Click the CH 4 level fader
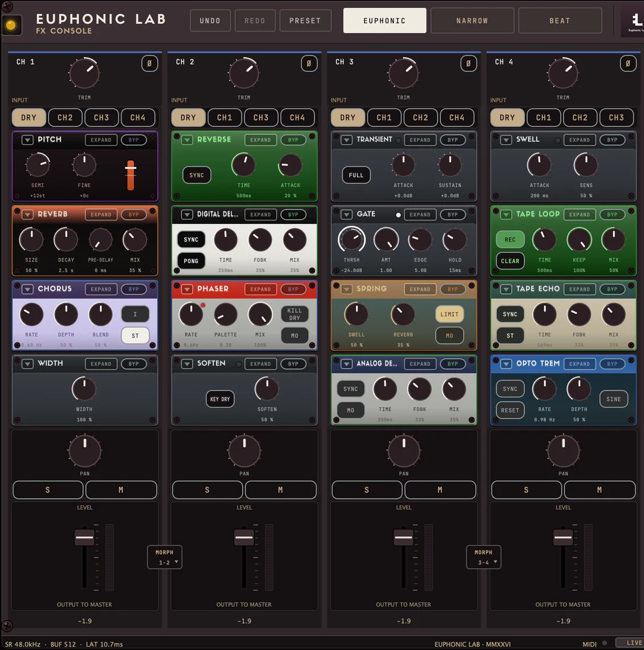Viewport: 644px width, 650px height. [563, 537]
